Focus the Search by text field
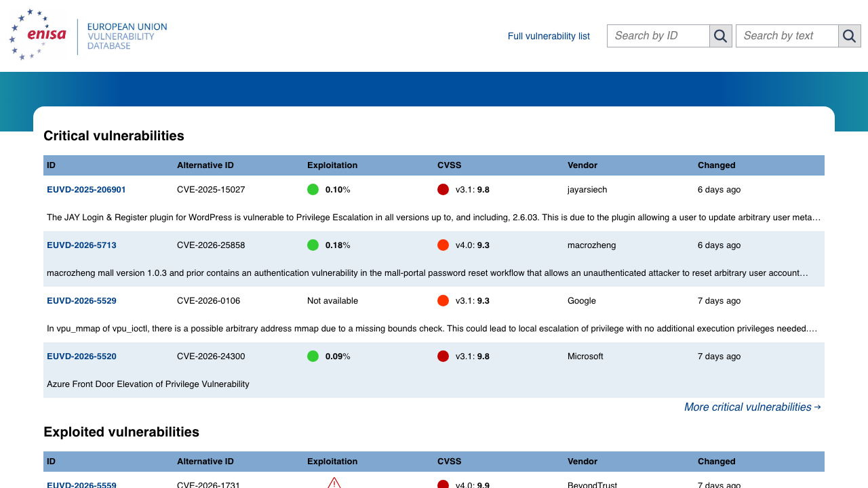Image resolution: width=868 pixels, height=488 pixels. (x=787, y=36)
